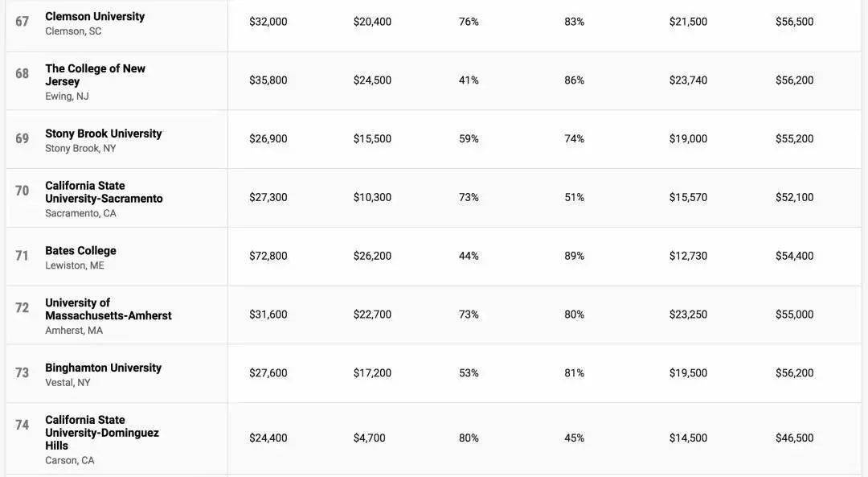Click rank number 67 in the table
The image size is (868, 477).
coord(22,21)
